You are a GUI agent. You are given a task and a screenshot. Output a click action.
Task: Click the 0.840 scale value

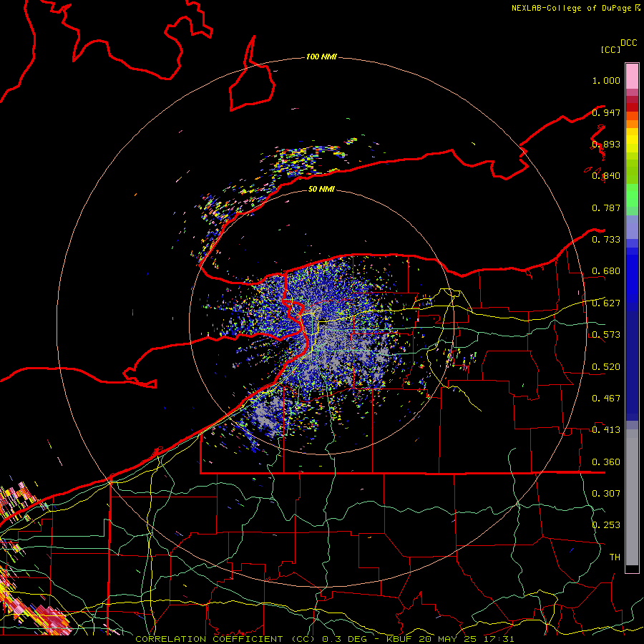click(x=606, y=176)
